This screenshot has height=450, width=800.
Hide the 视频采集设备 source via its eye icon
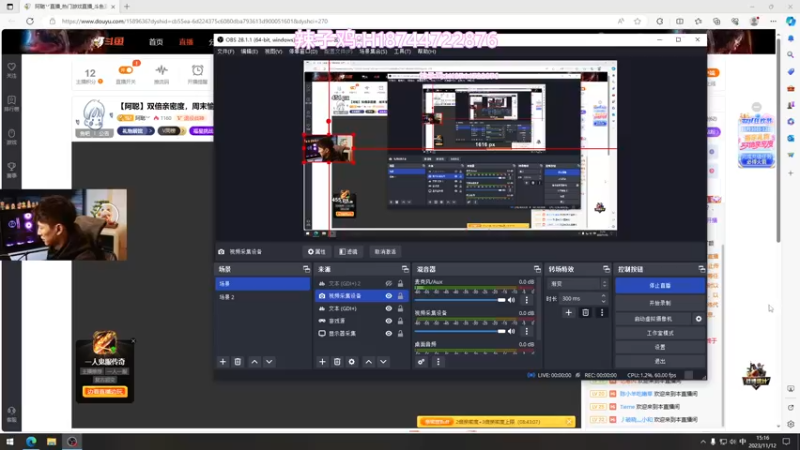pos(389,296)
